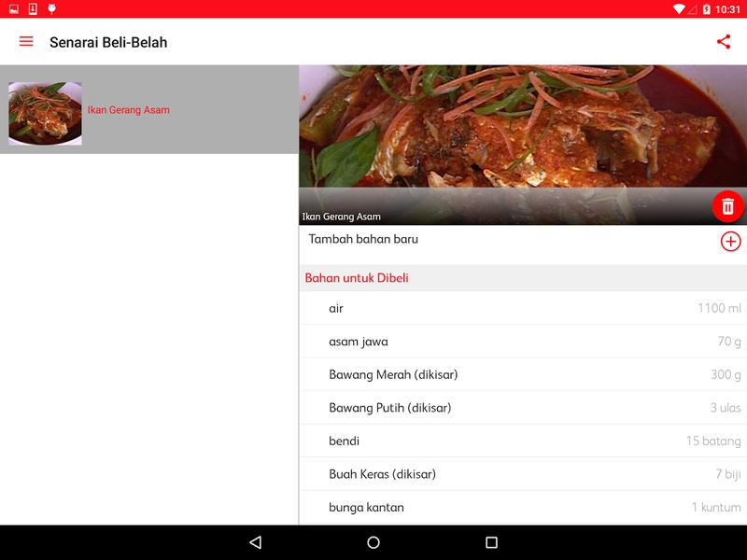Tap Android back navigation button
The image size is (747, 560).
pyautogui.click(x=256, y=542)
